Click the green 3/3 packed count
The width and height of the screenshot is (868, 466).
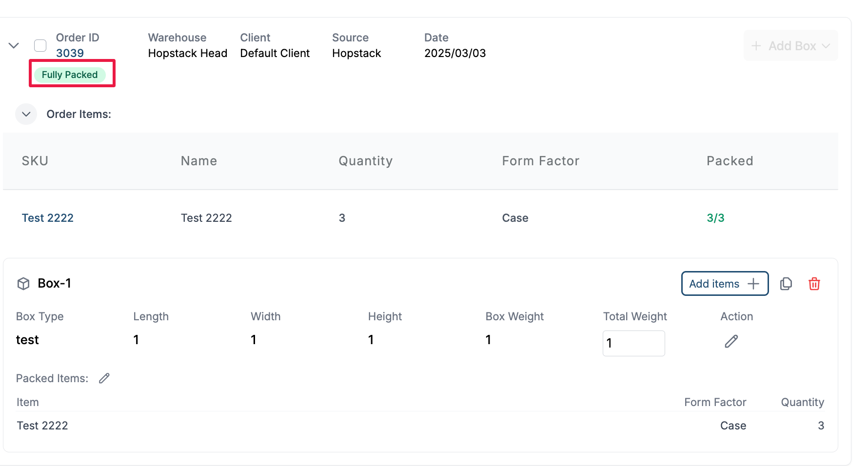(715, 218)
